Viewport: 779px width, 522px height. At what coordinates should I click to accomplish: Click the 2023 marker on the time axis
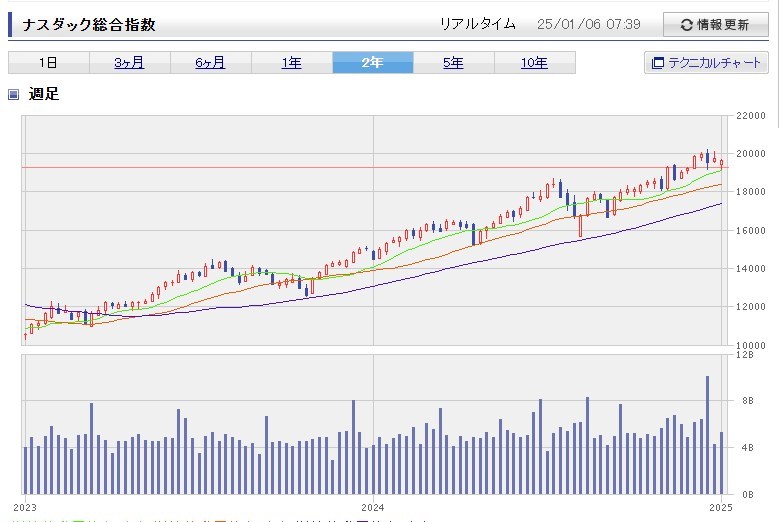point(24,507)
